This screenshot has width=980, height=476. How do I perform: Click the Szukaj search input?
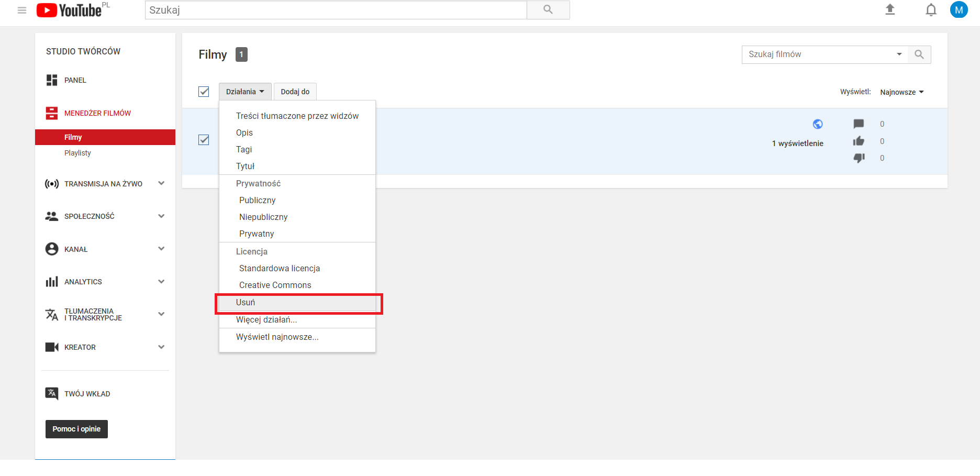[x=336, y=10]
